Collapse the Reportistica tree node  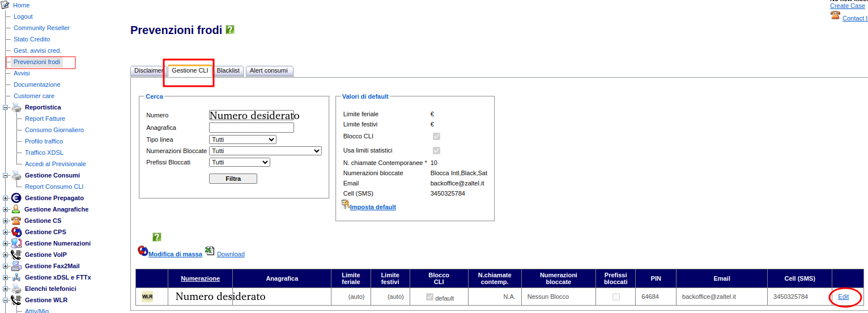[x=6, y=107]
